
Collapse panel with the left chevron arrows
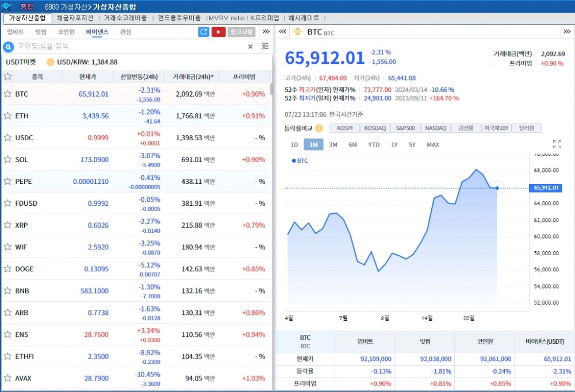click(281, 32)
